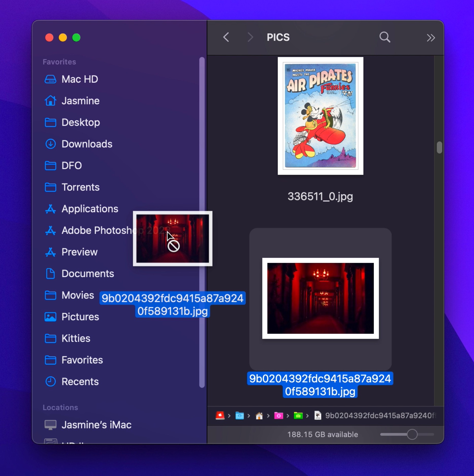This screenshot has width=474, height=476.
Task: Click the 9b0204392fdc… file entry in the path bar
Action: [375, 416]
